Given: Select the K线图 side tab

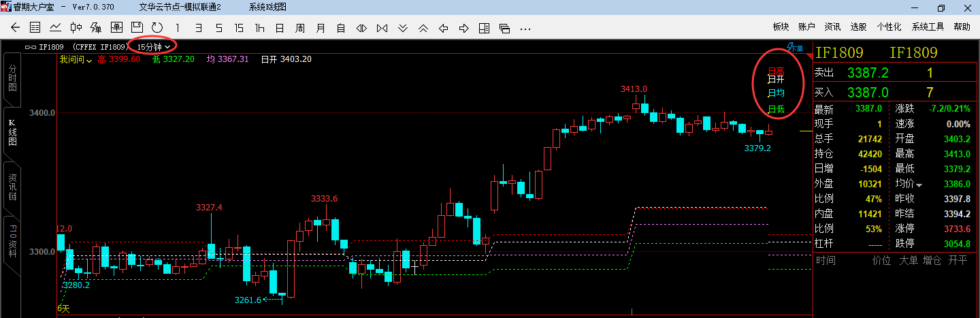Looking at the screenshot, I should (x=12, y=132).
